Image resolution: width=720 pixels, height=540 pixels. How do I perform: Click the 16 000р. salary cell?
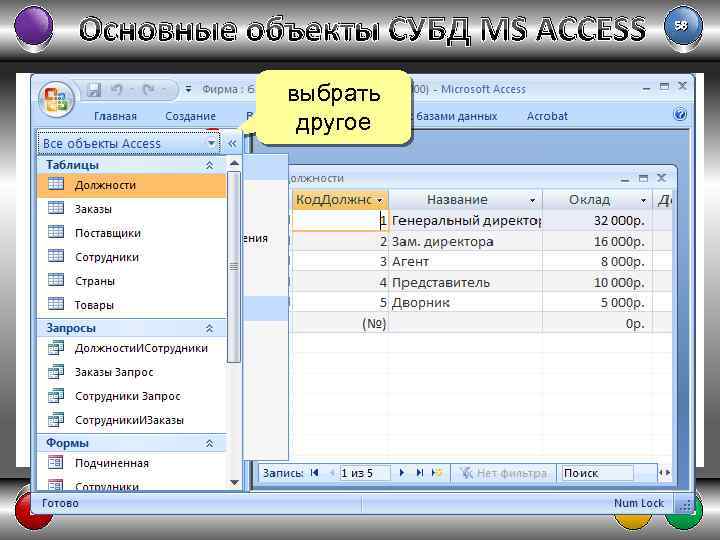click(597, 242)
